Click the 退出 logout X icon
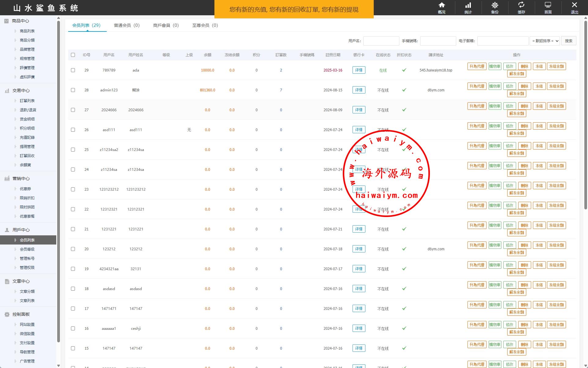This screenshot has height=368, width=588. coord(574,5)
